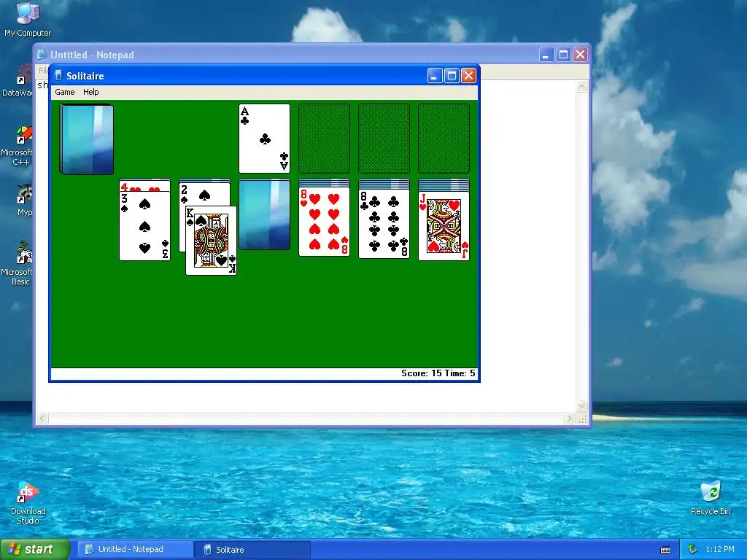Open the Windows Start menu
The height and width of the screenshot is (560, 747).
34,550
